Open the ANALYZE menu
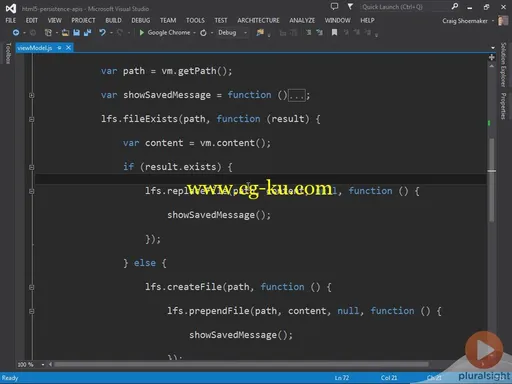Image resolution: width=512 pixels, height=384 pixels. point(302,20)
